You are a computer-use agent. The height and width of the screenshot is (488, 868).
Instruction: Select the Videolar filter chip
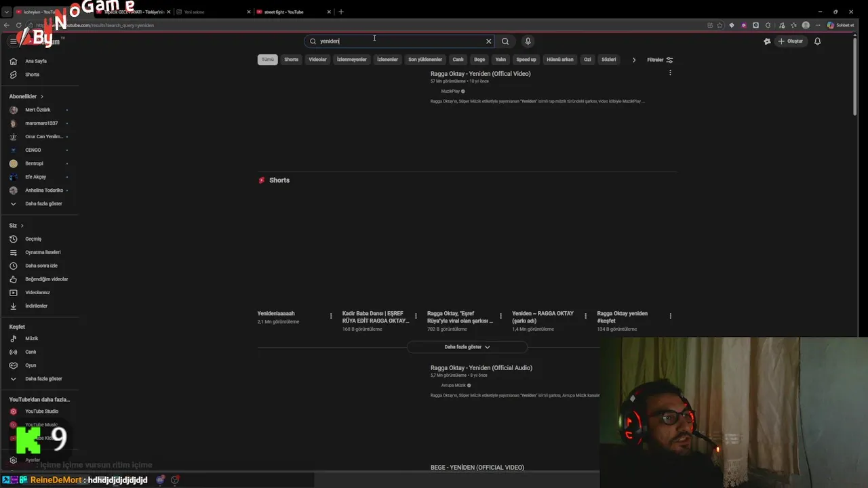(317, 60)
